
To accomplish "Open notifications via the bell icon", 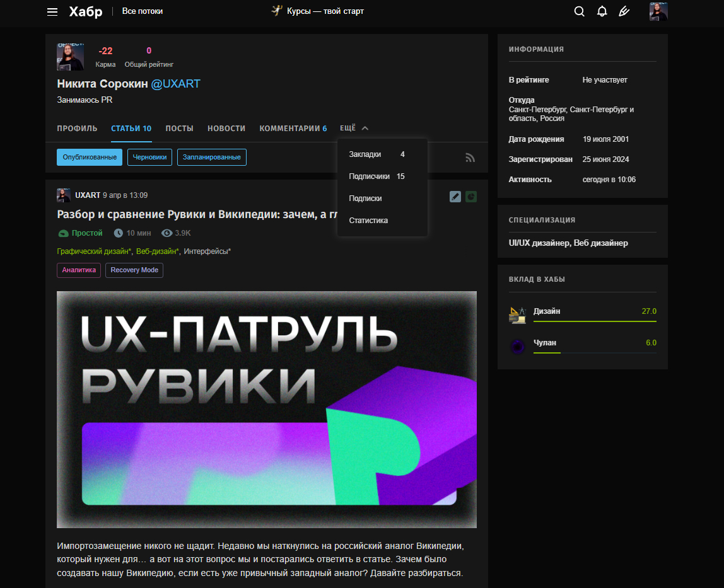I will [x=602, y=11].
